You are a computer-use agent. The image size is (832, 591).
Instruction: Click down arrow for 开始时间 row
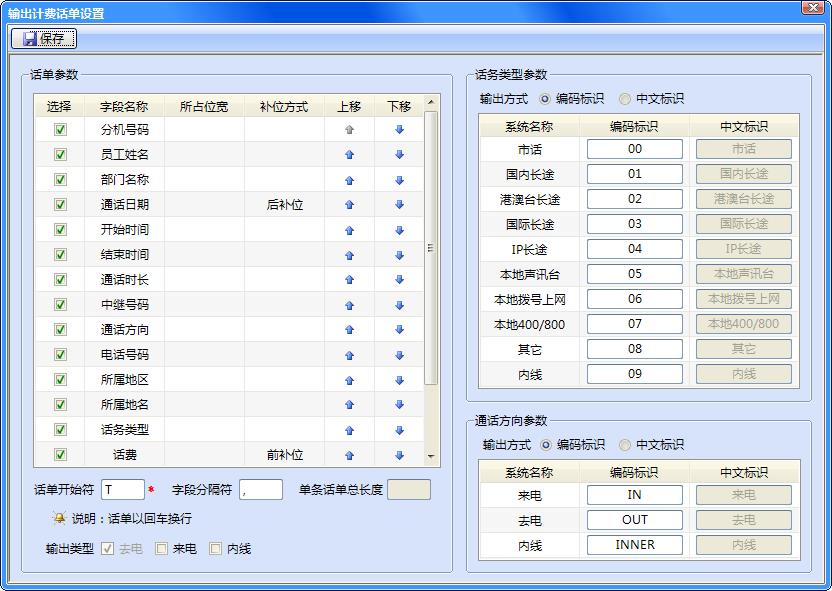point(399,230)
